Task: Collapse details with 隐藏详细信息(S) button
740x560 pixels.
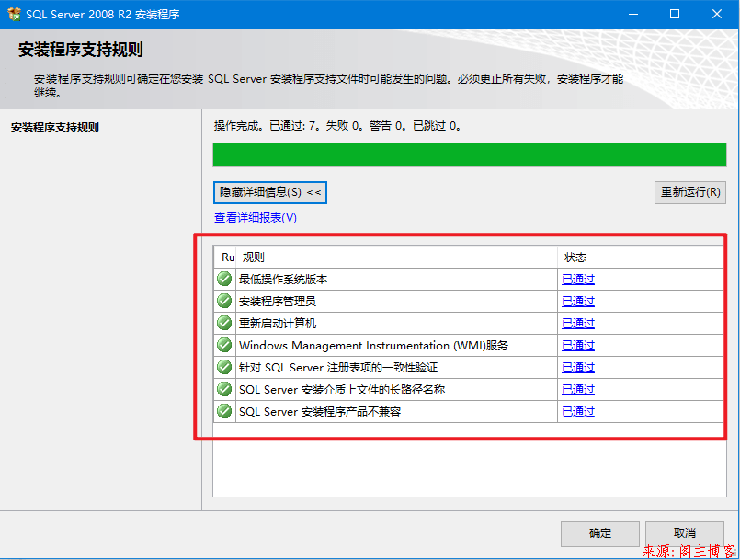Action: point(270,192)
